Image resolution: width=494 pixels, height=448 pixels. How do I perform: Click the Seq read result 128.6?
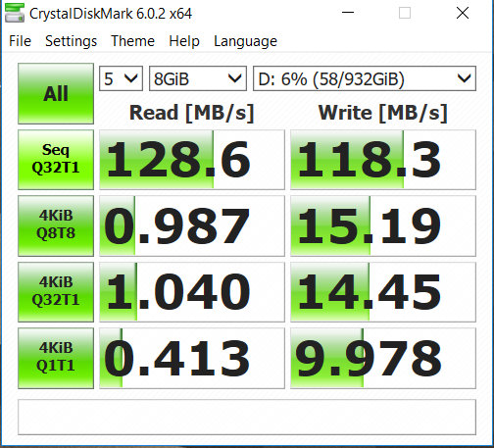tap(192, 160)
